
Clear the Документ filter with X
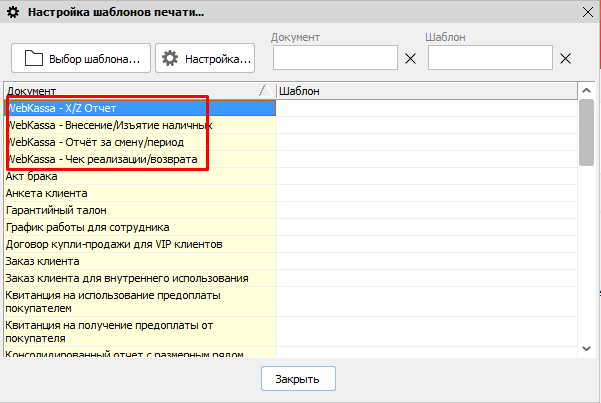pyautogui.click(x=411, y=59)
